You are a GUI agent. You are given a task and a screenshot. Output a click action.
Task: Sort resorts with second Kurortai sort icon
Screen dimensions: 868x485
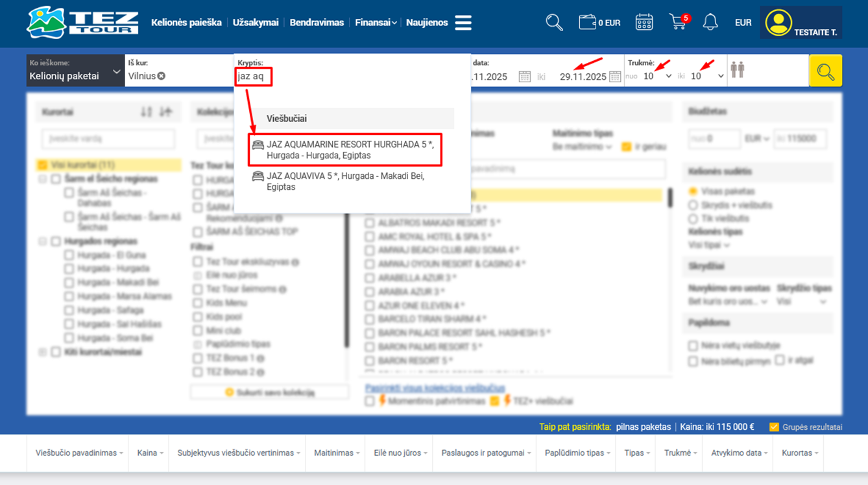click(x=166, y=112)
